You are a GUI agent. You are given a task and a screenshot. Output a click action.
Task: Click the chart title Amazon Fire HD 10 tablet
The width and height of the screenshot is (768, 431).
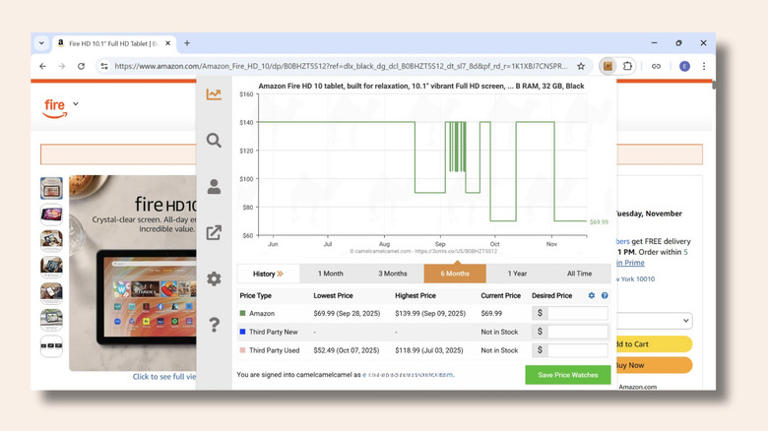tap(421, 86)
